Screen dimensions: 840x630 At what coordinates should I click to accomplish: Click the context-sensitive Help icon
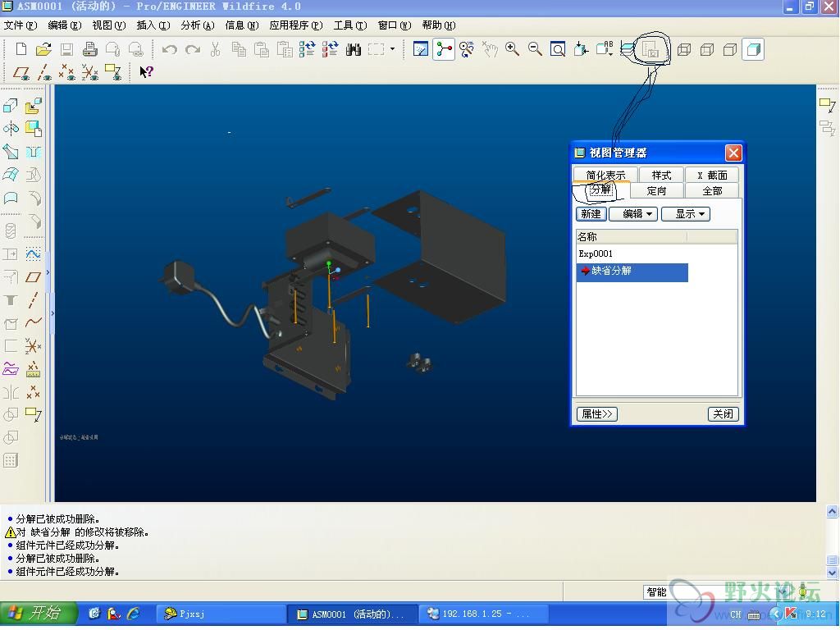[x=146, y=72]
